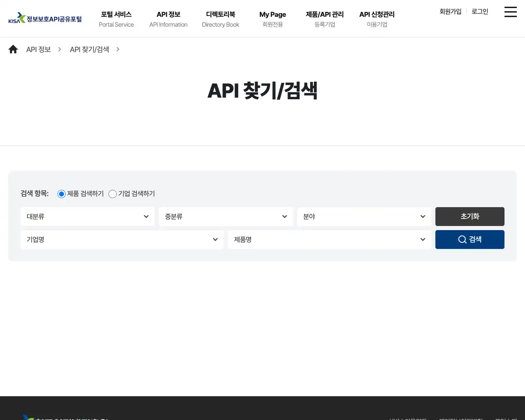The width and height of the screenshot is (525, 420).
Task: Go home via the house icon
Action: [13, 49]
